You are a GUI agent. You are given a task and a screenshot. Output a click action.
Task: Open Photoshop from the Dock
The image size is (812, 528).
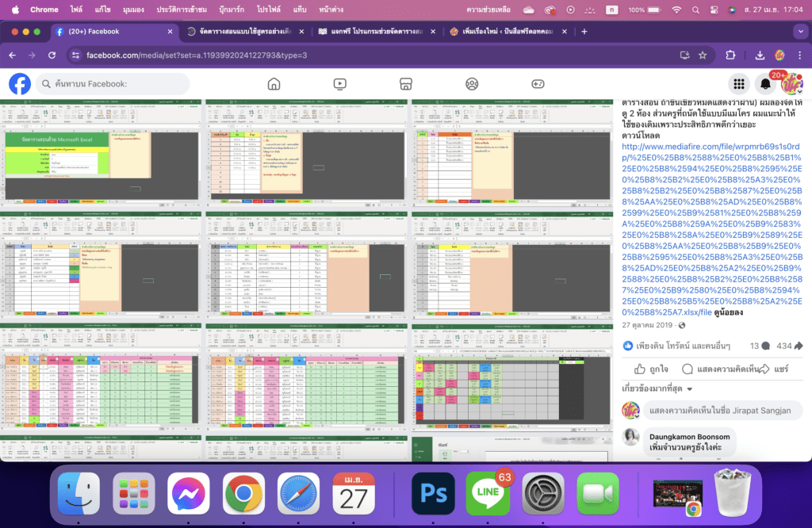pyautogui.click(x=433, y=493)
